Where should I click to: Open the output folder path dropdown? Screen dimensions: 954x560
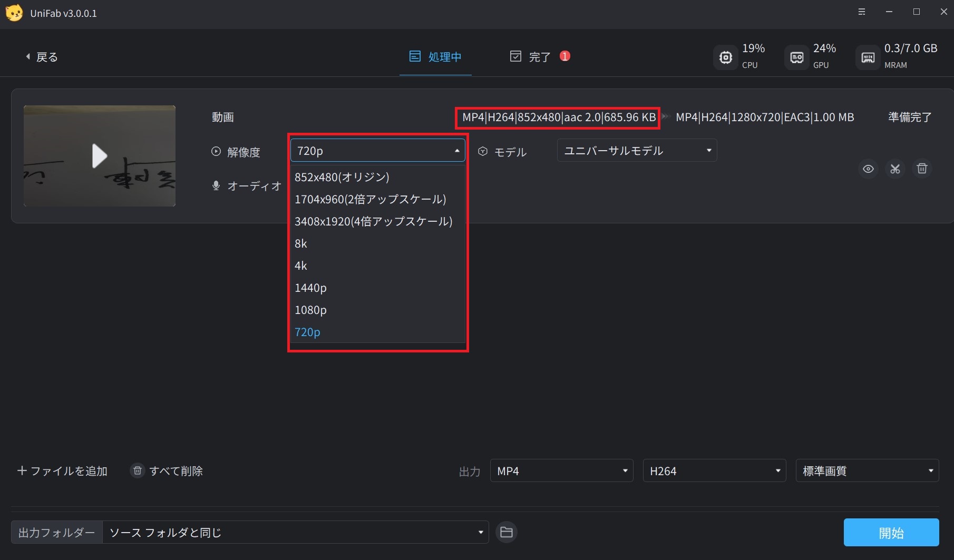pos(296,533)
